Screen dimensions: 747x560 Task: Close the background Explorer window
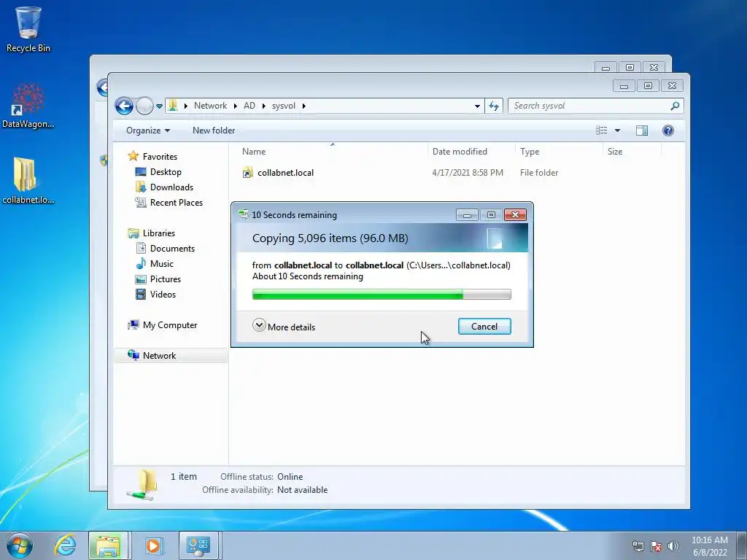coord(654,68)
